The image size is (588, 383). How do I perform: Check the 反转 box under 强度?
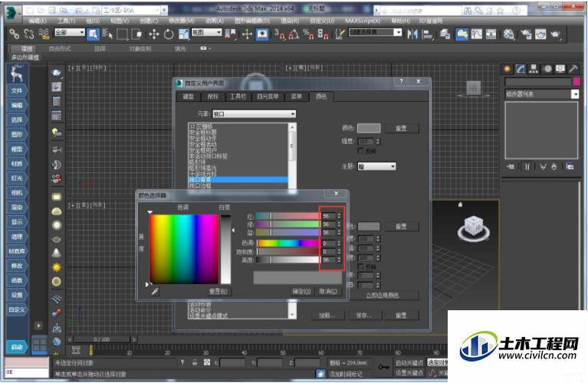[x=360, y=151]
